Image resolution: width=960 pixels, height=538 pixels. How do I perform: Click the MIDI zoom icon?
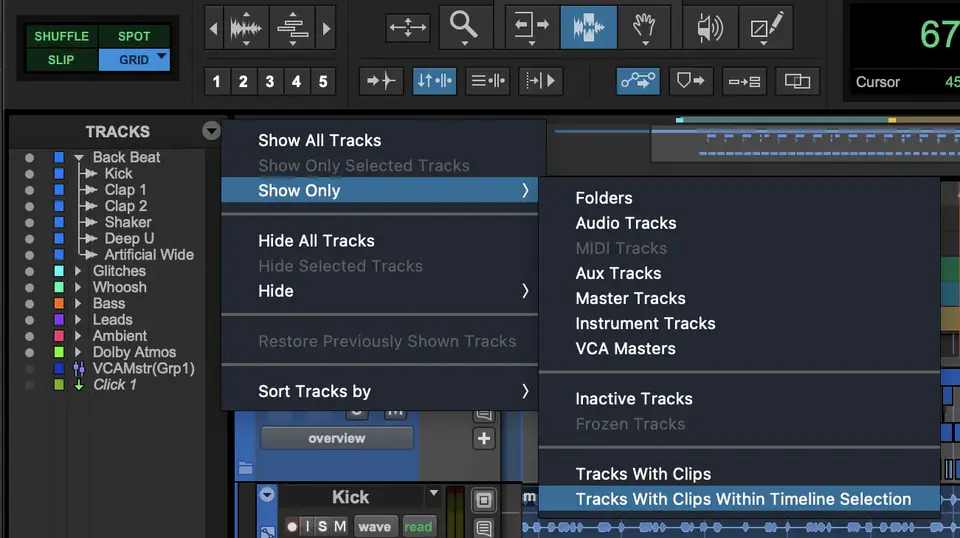pos(292,28)
